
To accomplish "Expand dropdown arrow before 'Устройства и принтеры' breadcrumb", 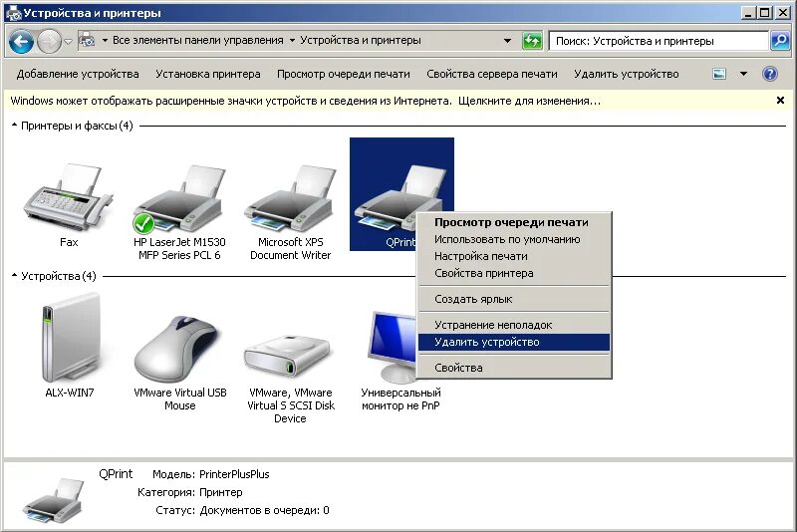I will [x=292, y=40].
